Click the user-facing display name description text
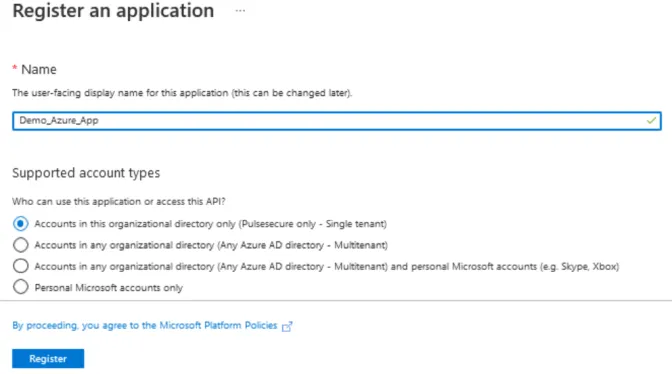This screenshot has width=672, height=374. pos(182,93)
